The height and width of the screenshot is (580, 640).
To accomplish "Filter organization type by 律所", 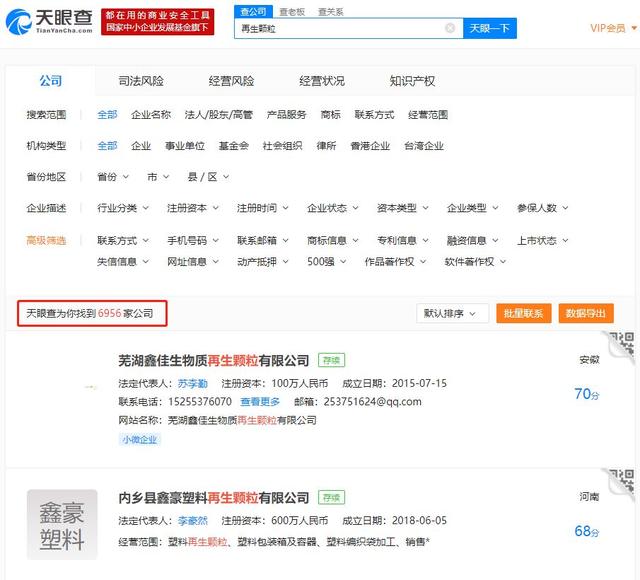I will click(327, 146).
